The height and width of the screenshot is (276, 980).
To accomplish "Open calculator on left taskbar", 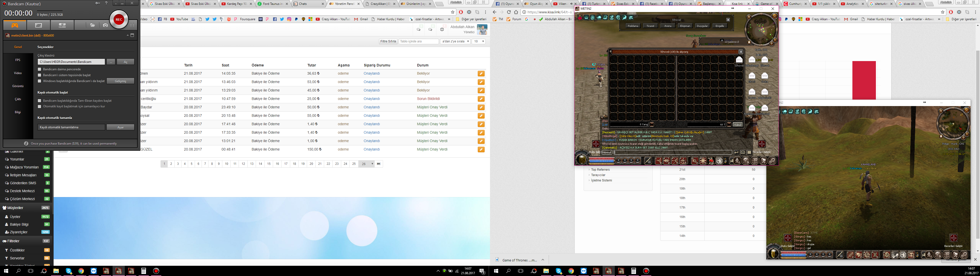I will [143, 271].
